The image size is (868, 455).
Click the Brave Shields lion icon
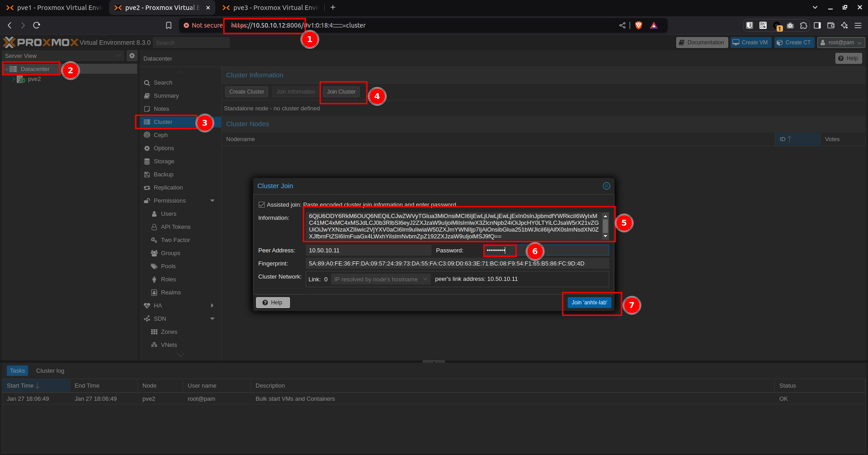[x=639, y=25]
